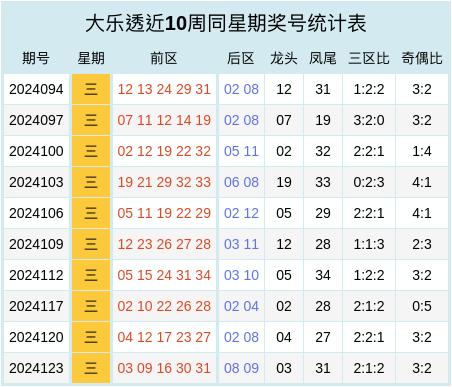The image size is (452, 387).
Task: Select issue number 2024103
Action: (36, 182)
